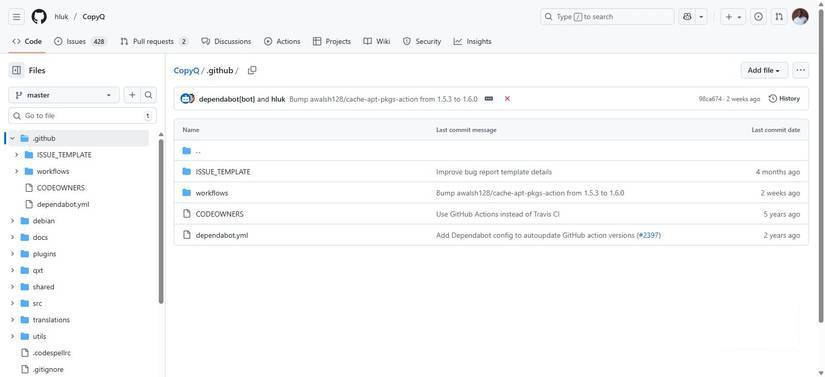Open the commit History link
Image resolution: width=825 pixels, height=377 pixels.
point(784,99)
